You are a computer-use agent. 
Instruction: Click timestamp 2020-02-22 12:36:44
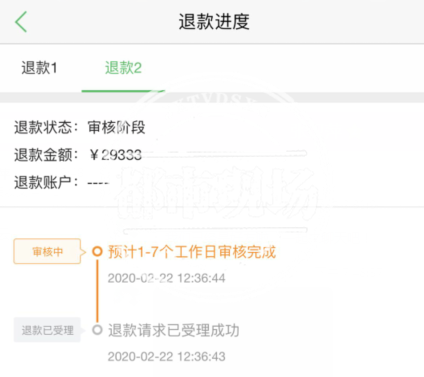166,278
